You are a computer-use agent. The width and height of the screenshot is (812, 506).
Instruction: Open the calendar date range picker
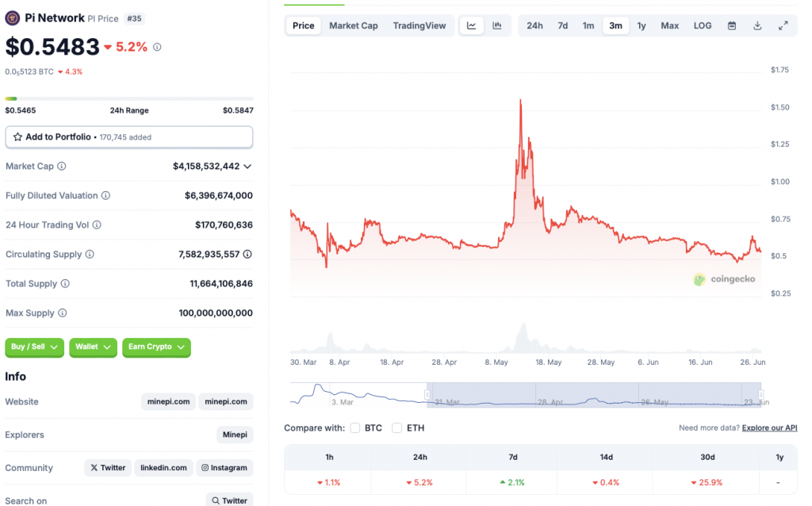click(x=732, y=25)
